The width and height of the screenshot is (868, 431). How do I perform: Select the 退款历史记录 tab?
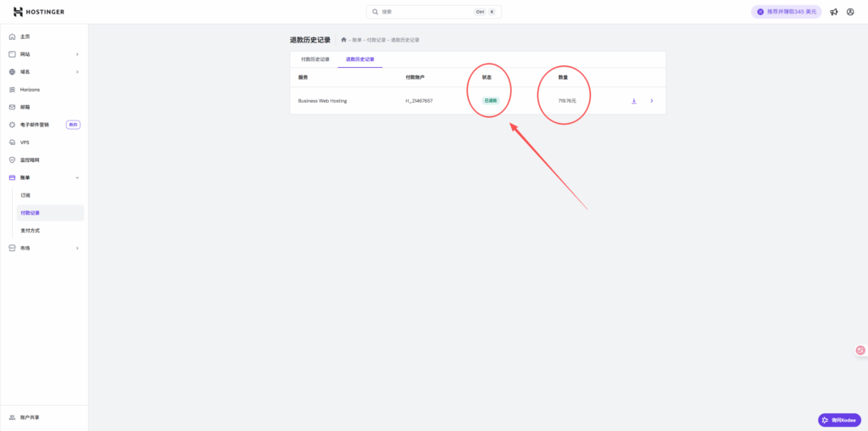[359, 59]
